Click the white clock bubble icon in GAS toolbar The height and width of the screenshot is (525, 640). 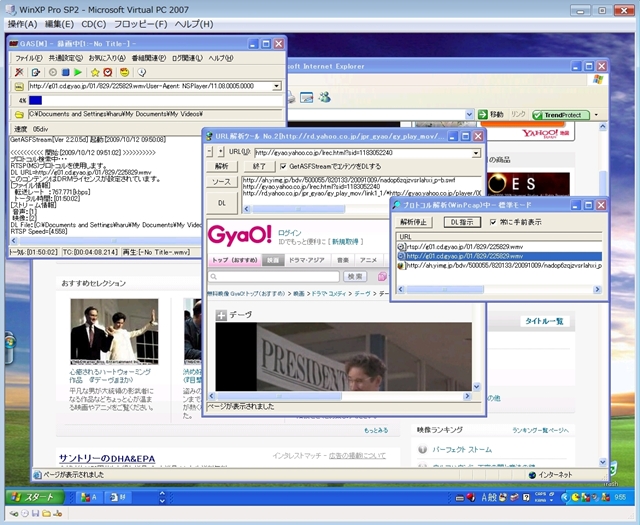pyautogui.click(x=142, y=72)
